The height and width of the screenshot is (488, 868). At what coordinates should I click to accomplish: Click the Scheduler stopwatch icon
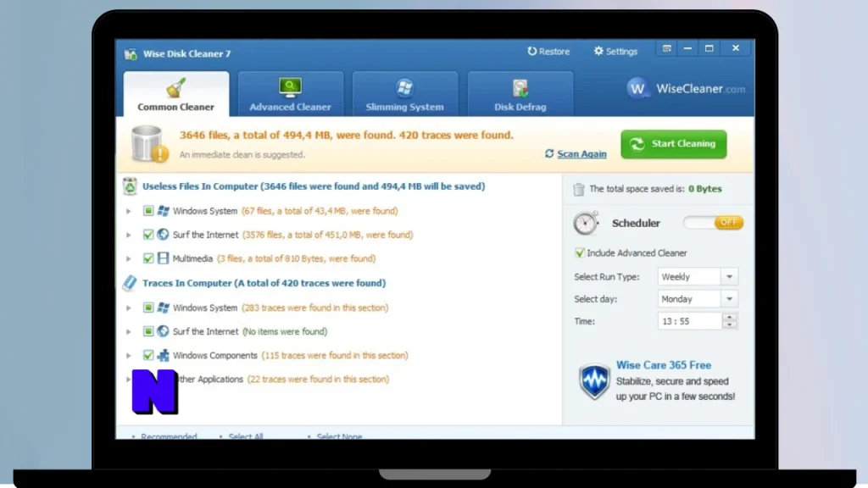[x=586, y=223]
